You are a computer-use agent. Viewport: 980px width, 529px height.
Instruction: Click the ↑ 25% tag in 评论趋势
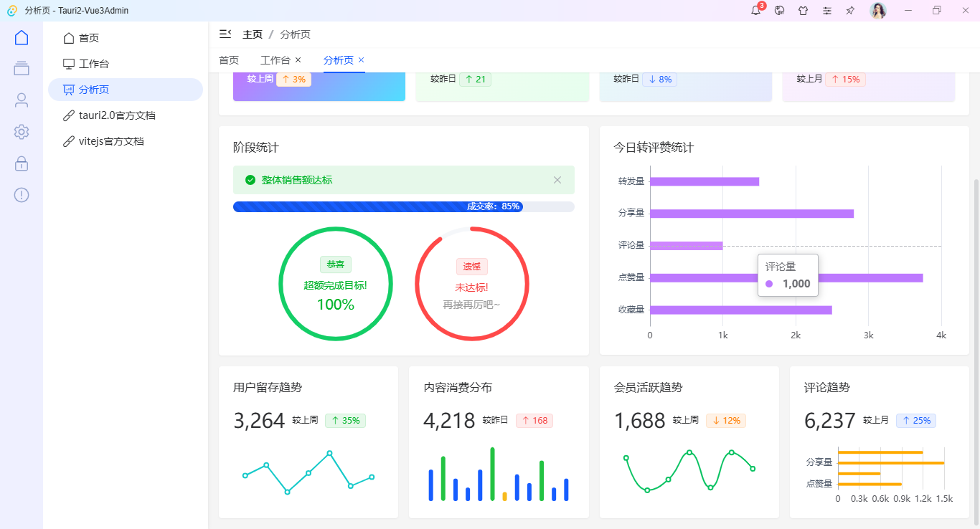915,421
